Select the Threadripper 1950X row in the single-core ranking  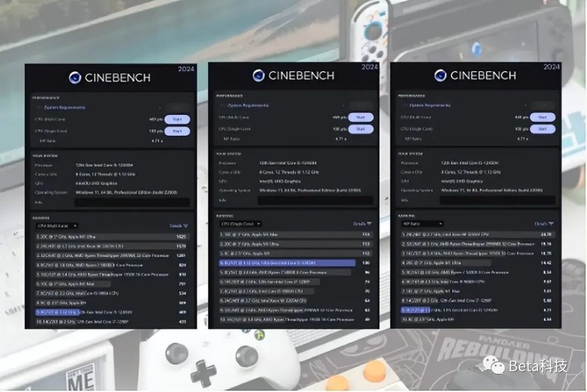295,320
